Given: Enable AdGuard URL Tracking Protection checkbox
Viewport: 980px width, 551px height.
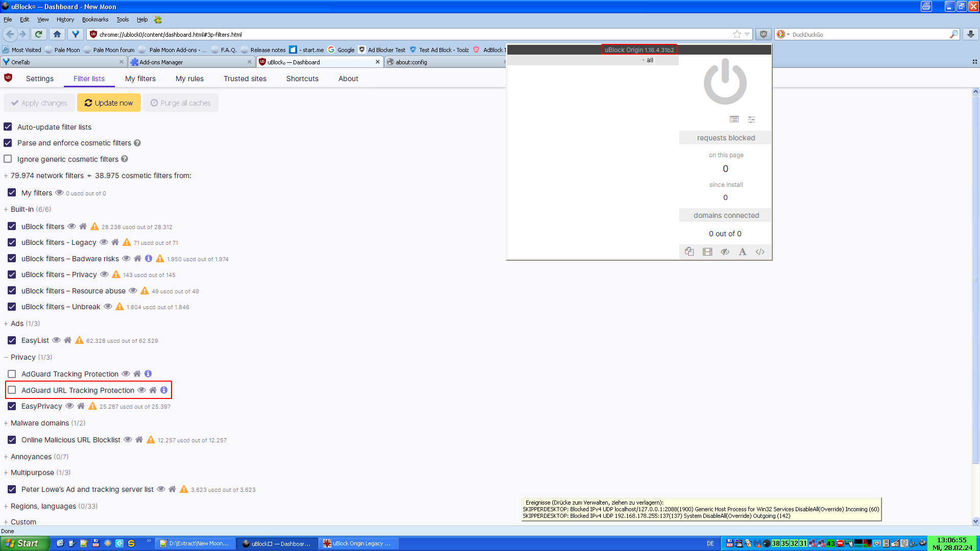Looking at the screenshot, I should (12, 390).
